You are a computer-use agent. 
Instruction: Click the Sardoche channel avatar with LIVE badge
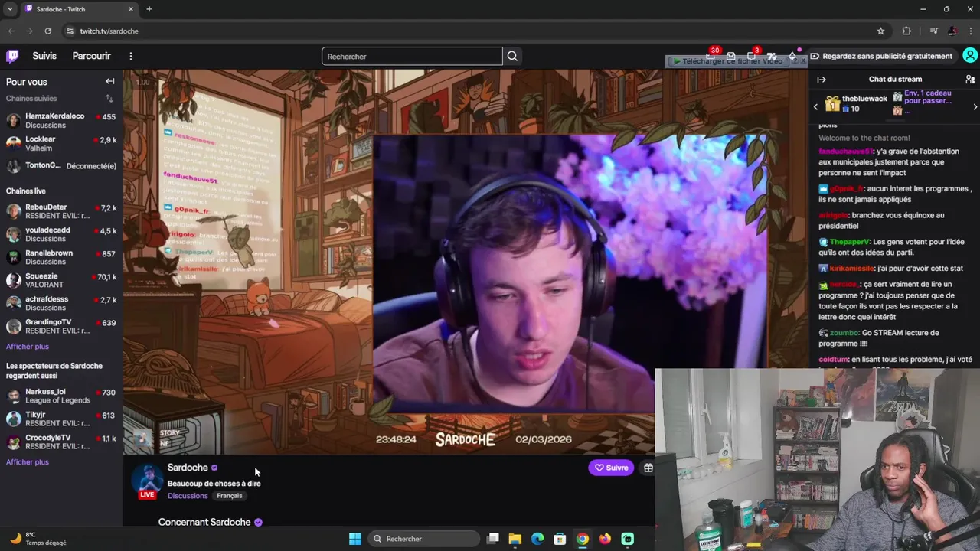(x=148, y=481)
